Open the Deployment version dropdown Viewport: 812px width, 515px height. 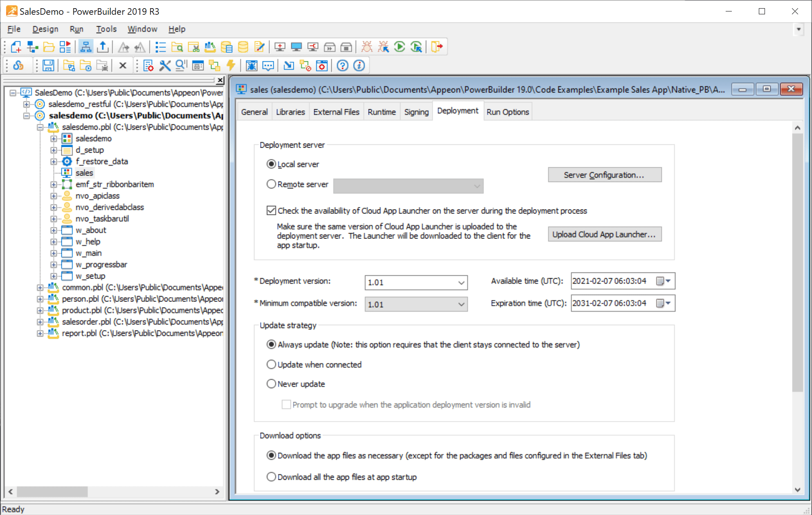(461, 282)
